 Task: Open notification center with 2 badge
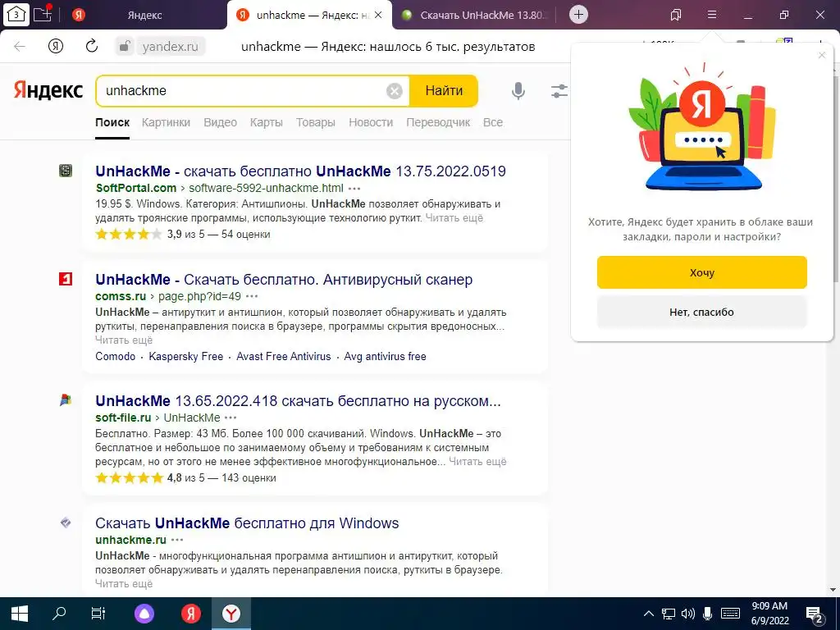click(815, 614)
